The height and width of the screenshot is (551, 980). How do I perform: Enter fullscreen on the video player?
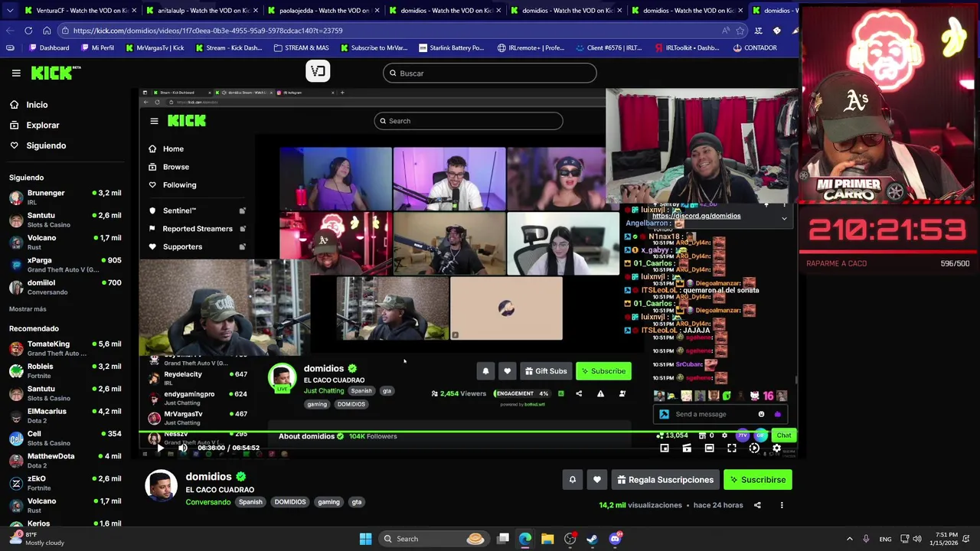point(732,448)
